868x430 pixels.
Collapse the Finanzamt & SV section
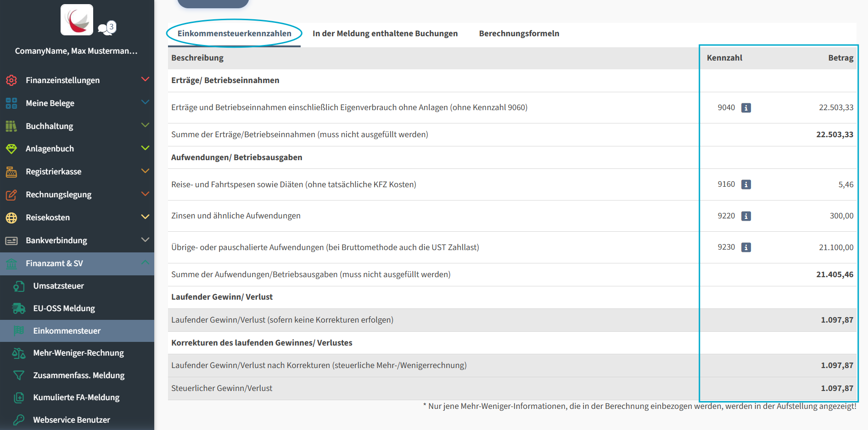(146, 263)
